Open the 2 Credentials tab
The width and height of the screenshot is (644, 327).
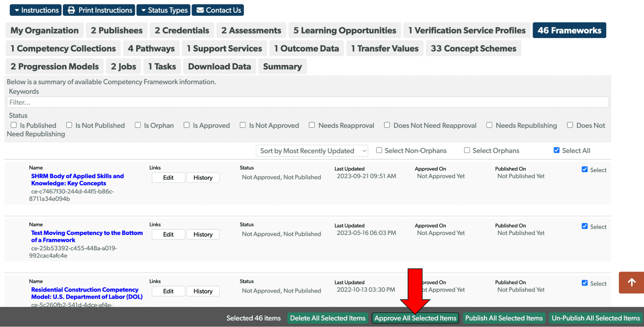pos(182,30)
